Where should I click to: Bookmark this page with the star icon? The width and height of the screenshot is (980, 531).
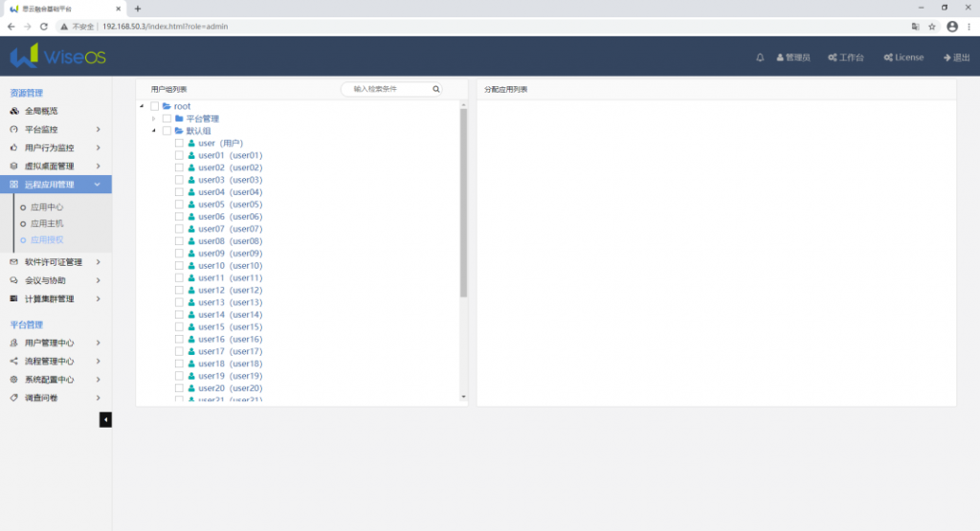[x=931, y=26]
